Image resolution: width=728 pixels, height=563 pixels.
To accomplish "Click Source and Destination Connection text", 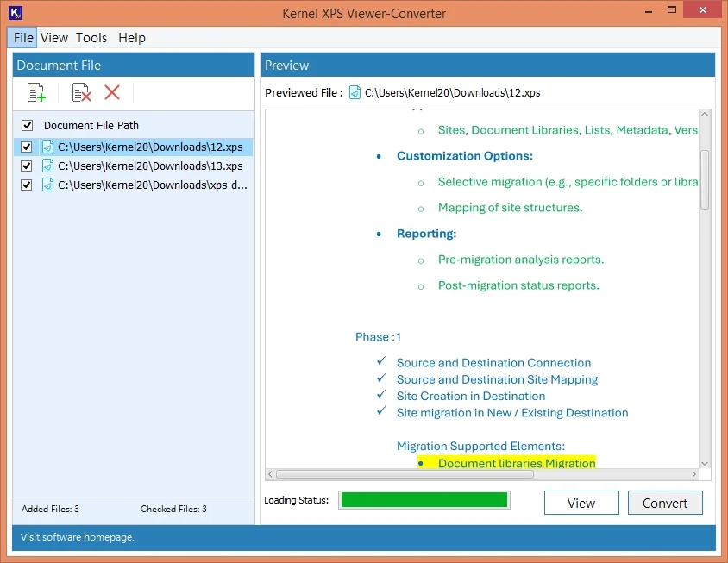I will coord(493,363).
